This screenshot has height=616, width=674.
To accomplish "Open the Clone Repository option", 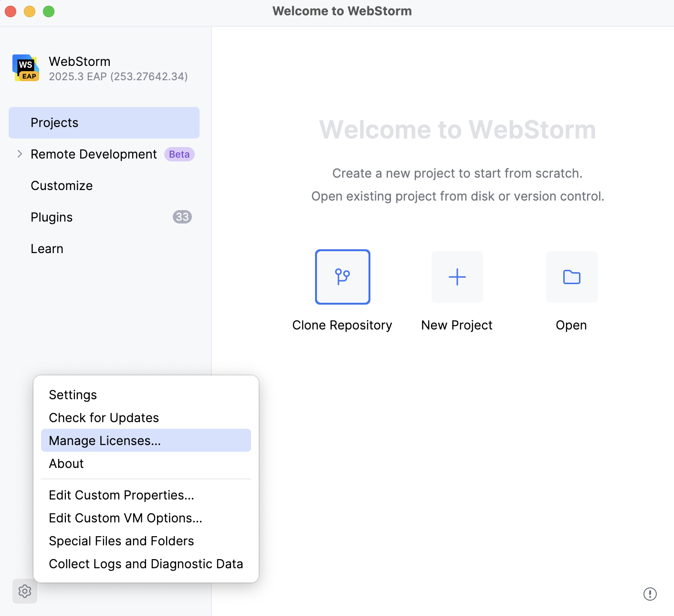I will pos(342,277).
